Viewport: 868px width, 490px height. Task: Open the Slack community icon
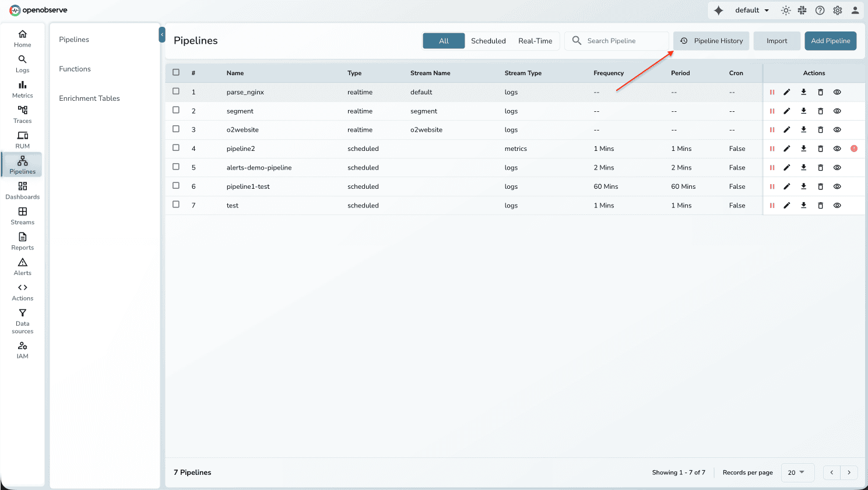pos(803,10)
